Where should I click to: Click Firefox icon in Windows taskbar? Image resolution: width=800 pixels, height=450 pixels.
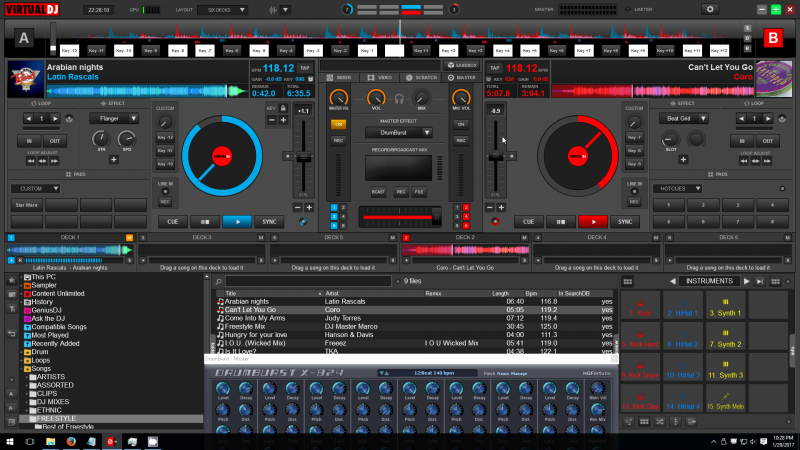pos(72,440)
